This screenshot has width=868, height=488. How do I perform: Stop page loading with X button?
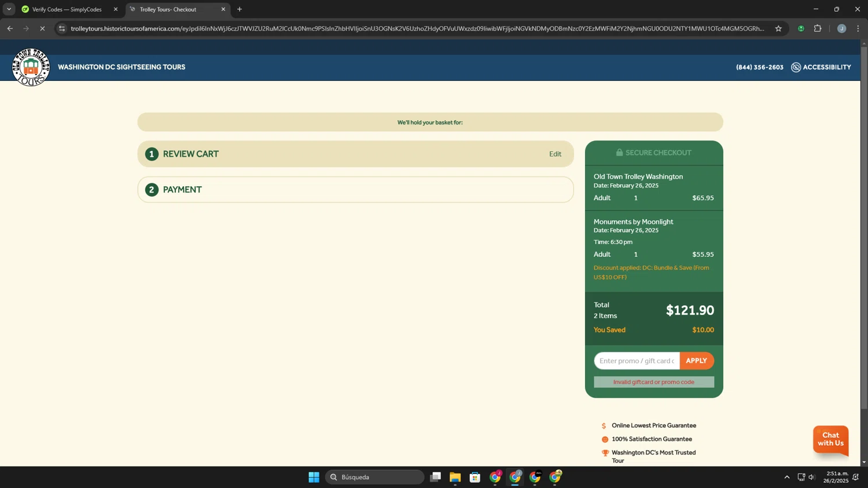click(x=42, y=28)
